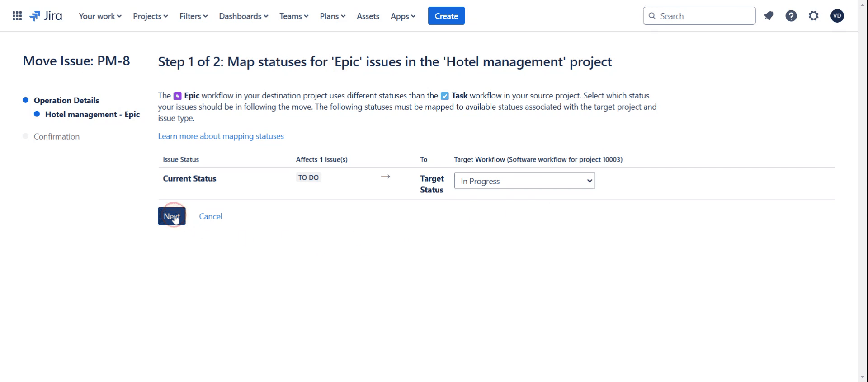Open the app switcher grid icon

(17, 16)
